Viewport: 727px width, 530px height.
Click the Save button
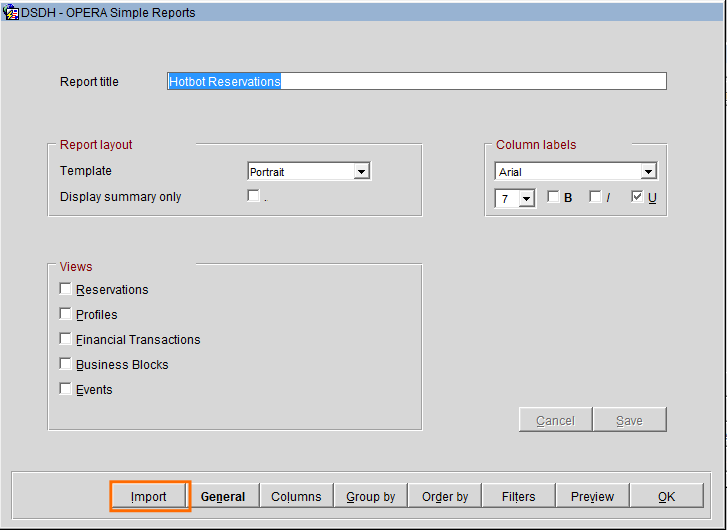630,420
